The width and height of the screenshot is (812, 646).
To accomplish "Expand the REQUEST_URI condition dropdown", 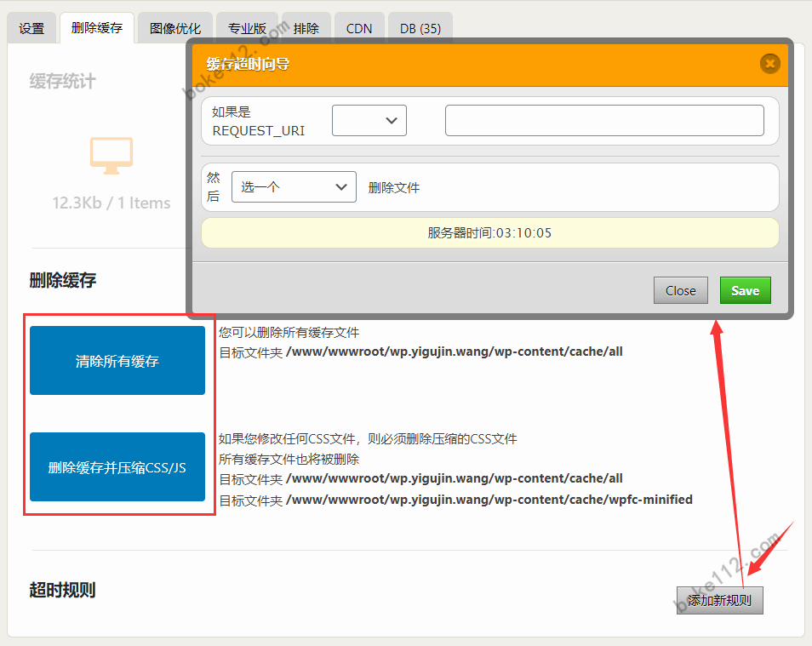I will point(369,121).
